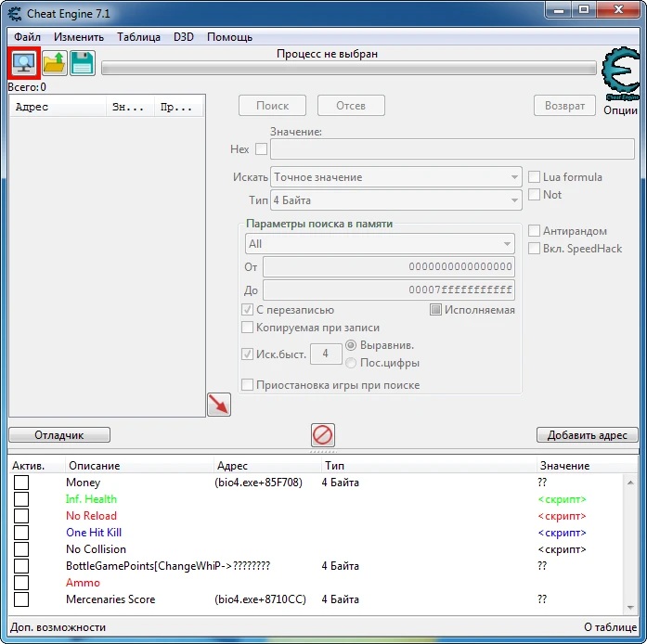Enable Вкл. SpeedHack checkbox
The height and width of the screenshot is (644, 647).
tap(534, 249)
